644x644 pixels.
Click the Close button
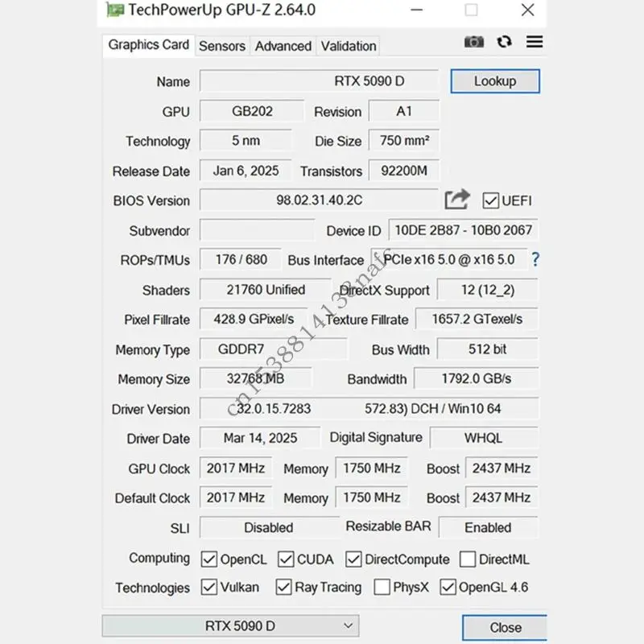pos(505,627)
